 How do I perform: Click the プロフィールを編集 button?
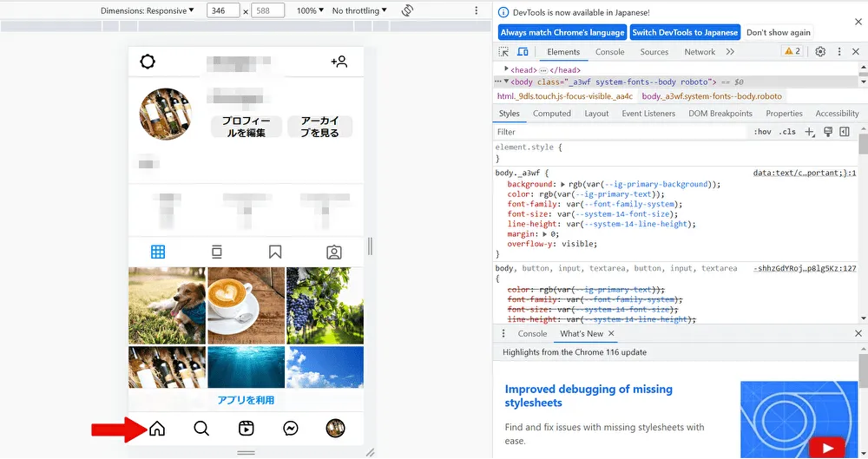tap(247, 127)
